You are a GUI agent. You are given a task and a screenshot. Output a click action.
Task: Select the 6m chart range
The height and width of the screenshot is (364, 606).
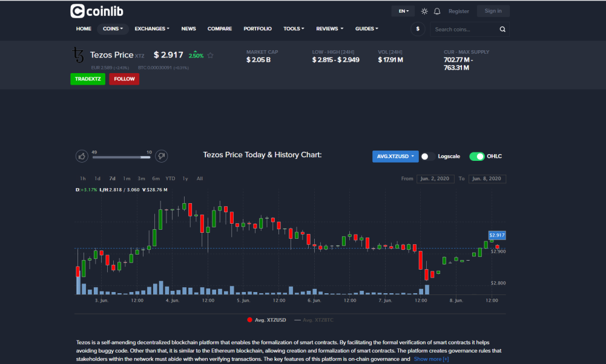156,179
